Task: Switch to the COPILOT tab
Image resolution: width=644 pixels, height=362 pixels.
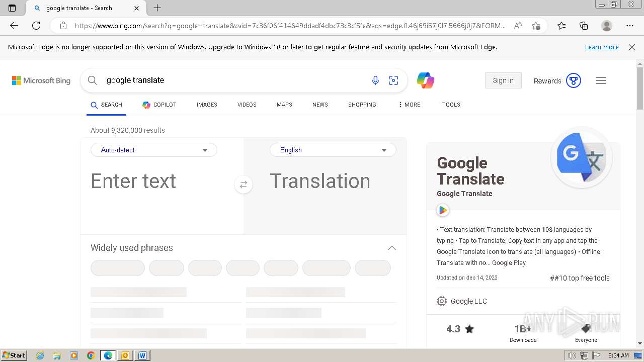Action: (159, 105)
